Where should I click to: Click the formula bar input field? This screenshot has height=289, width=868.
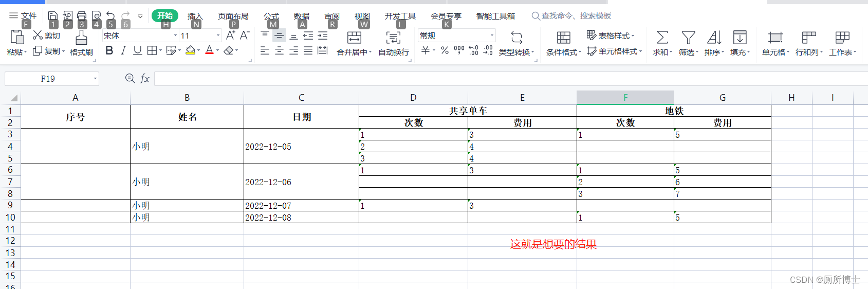click(x=511, y=79)
